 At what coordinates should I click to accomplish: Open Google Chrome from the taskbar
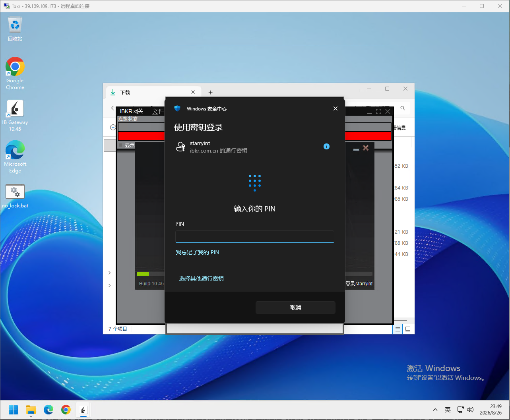(x=66, y=410)
